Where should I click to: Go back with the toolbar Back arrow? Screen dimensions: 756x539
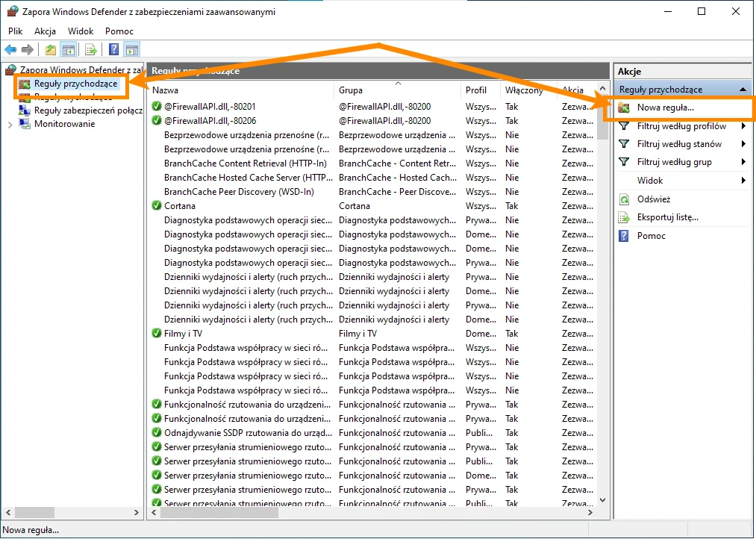[10, 50]
